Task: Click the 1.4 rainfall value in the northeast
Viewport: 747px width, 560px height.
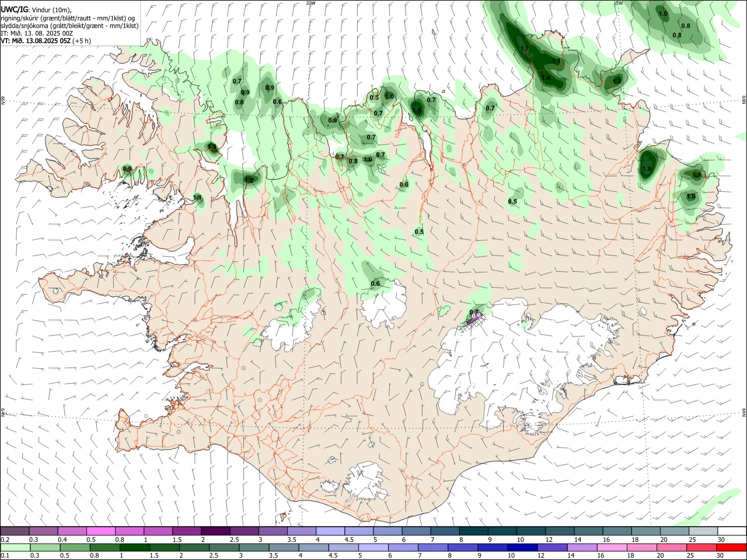Action: click(x=546, y=78)
